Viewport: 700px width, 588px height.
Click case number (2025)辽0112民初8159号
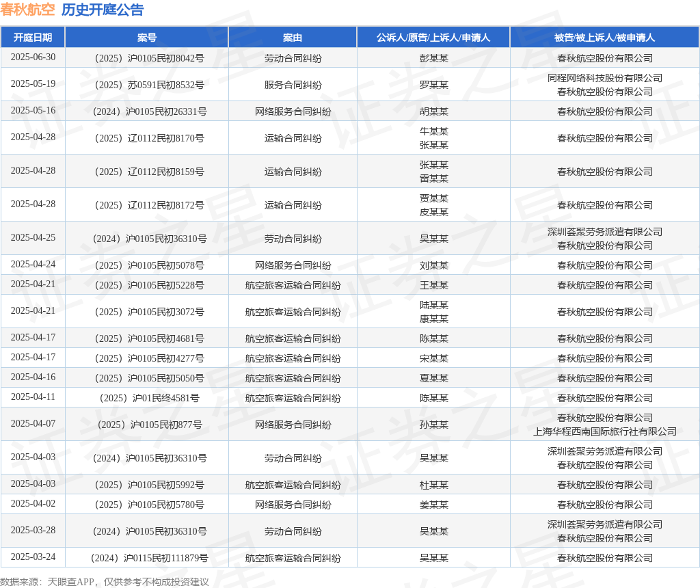pyautogui.click(x=150, y=172)
